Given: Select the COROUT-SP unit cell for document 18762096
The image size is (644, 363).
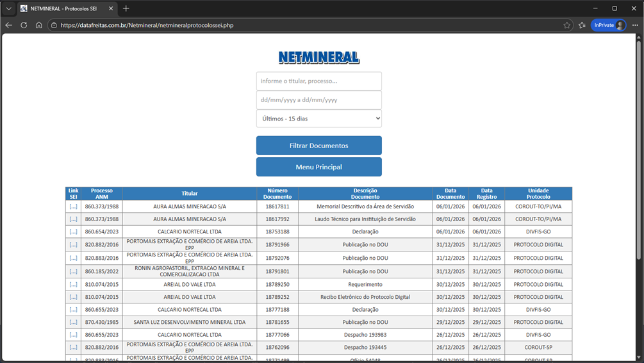Looking at the screenshot, I should 538,348.
